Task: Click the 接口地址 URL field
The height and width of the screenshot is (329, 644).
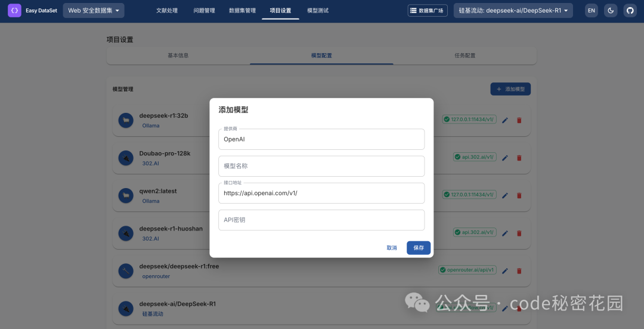Action: [321, 193]
